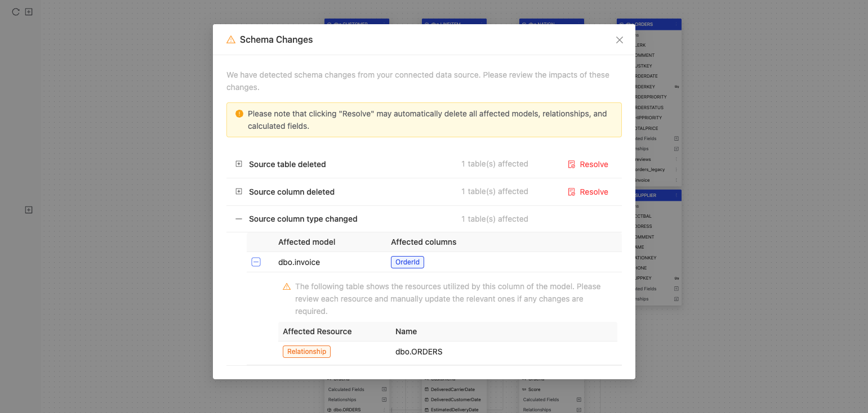The height and width of the screenshot is (413, 868).
Task: Click the Source table deleted label
Action: coord(287,164)
